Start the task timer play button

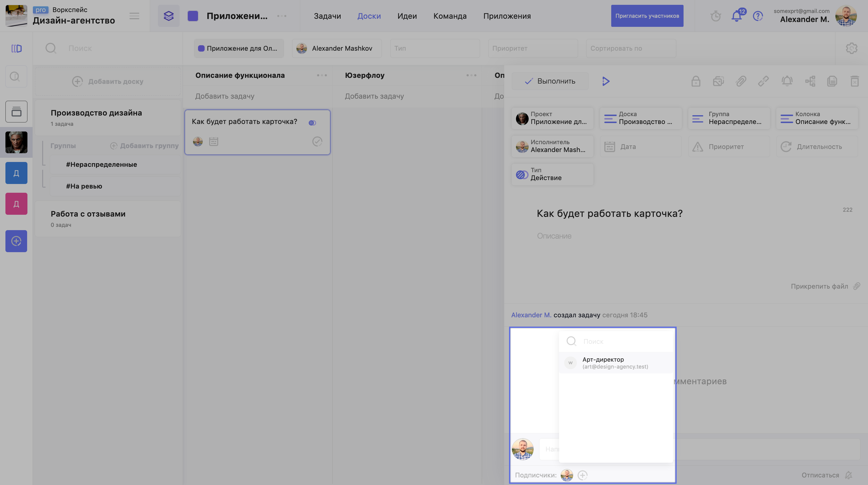point(605,81)
